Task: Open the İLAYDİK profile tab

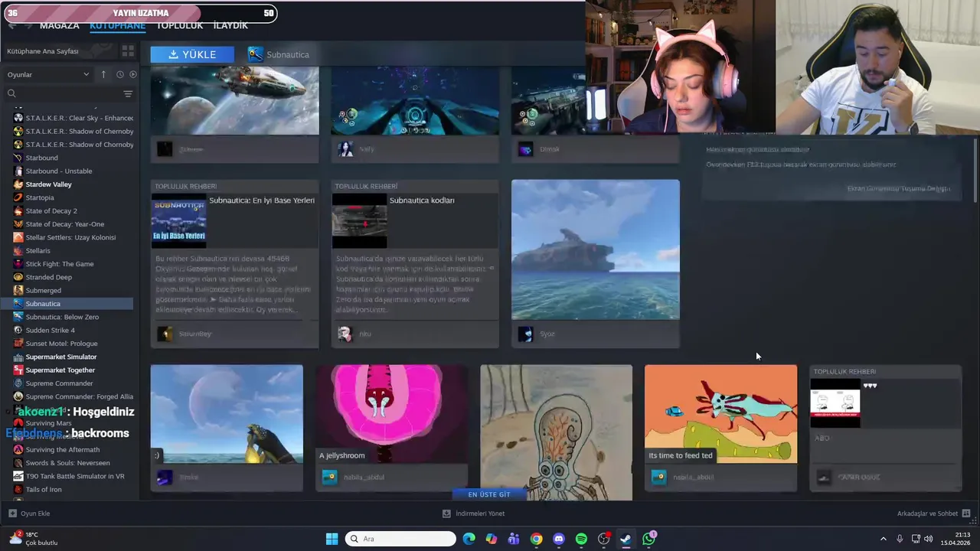Action: click(x=230, y=25)
